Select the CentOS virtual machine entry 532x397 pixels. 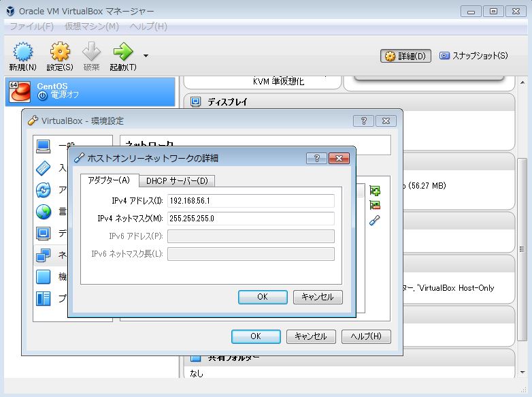point(90,91)
